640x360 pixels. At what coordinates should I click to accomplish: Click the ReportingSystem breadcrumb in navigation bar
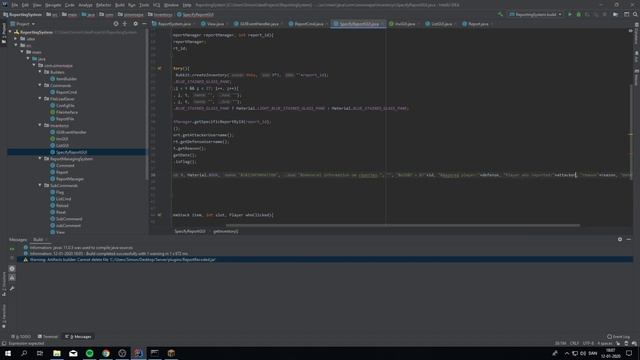22,15
